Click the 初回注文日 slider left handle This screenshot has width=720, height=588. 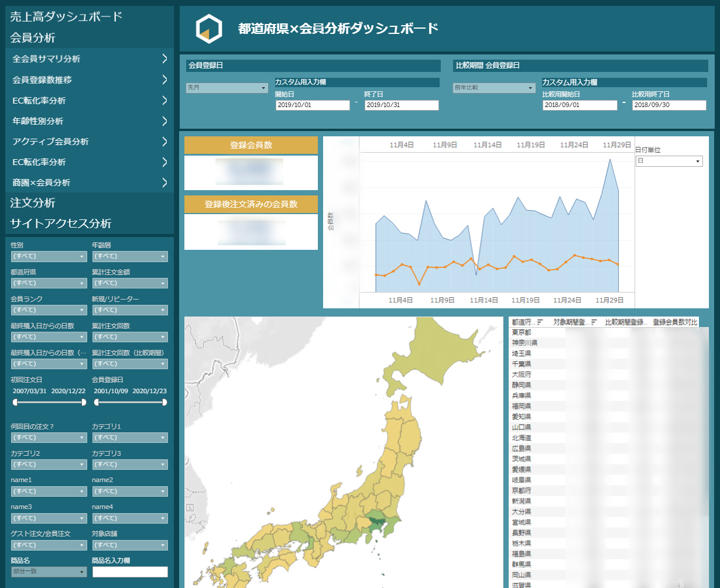15,402
